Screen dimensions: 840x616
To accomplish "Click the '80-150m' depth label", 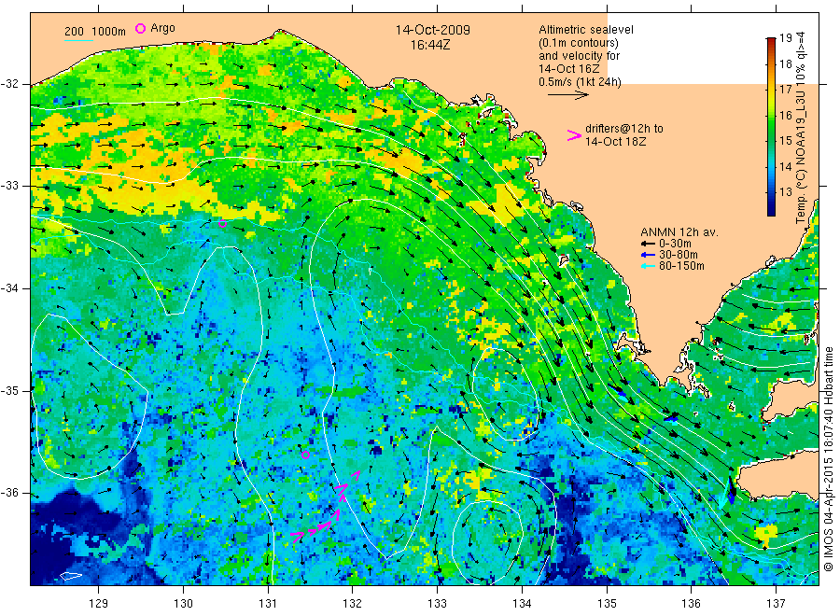I will point(681,266).
